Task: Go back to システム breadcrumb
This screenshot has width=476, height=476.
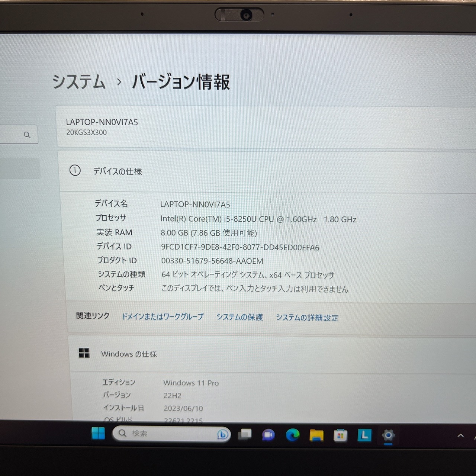Action: tap(79, 82)
